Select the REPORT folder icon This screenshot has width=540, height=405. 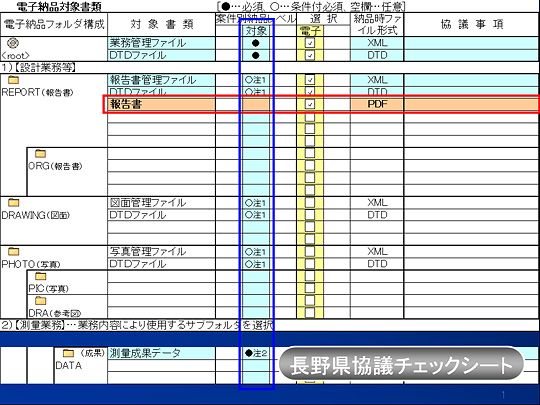(x=13, y=80)
